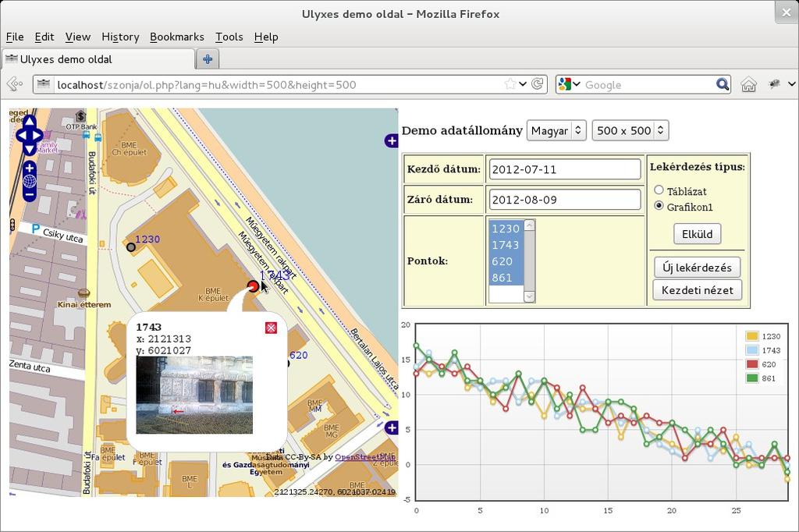
Task: Click the Pontok list scroll up arrow
Action: coord(530,225)
